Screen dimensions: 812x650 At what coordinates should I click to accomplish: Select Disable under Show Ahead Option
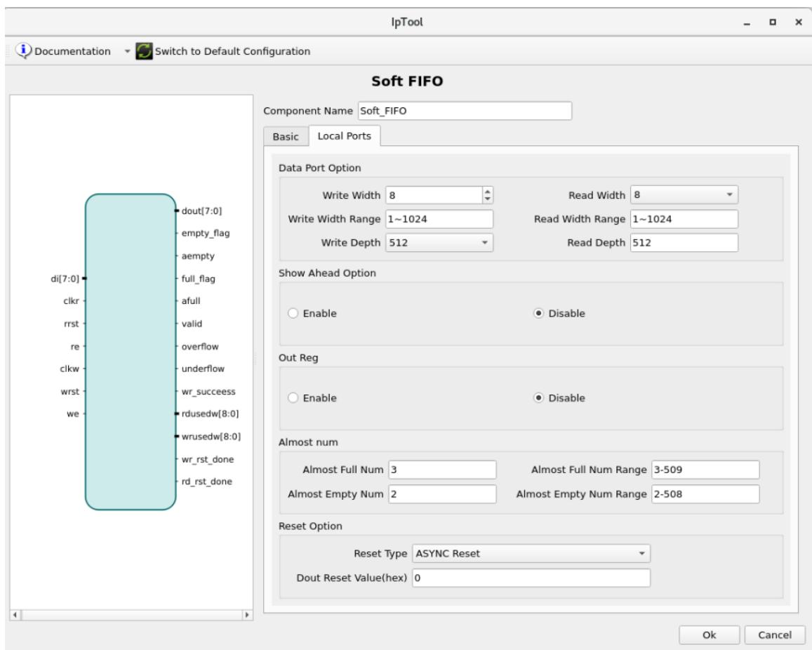[x=538, y=313]
